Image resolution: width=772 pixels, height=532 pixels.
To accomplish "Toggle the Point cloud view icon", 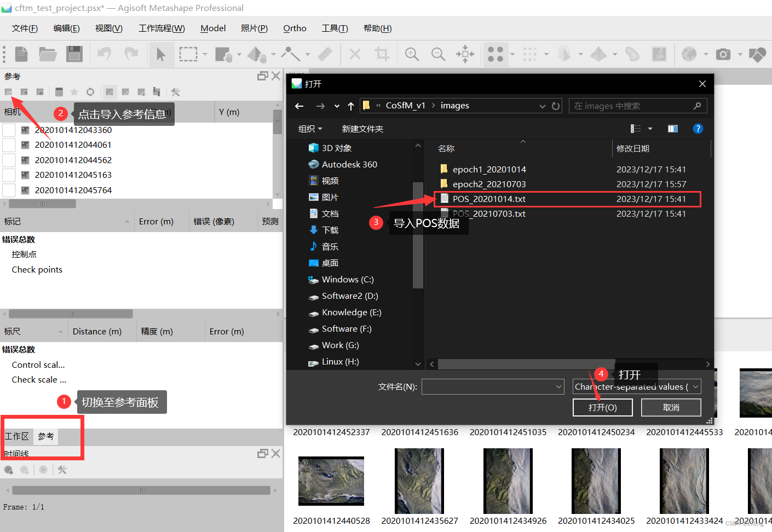I will (x=496, y=54).
